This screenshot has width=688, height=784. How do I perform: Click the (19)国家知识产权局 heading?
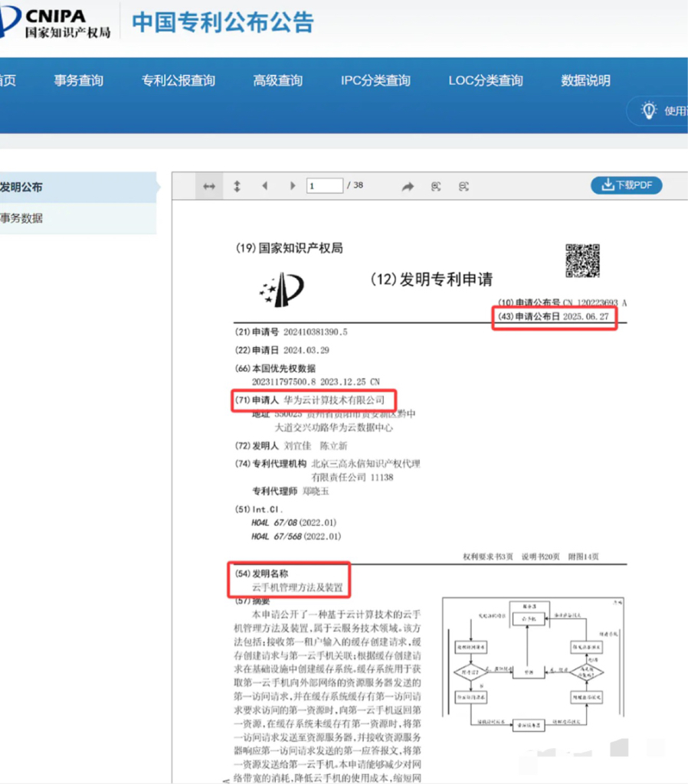pos(289,248)
